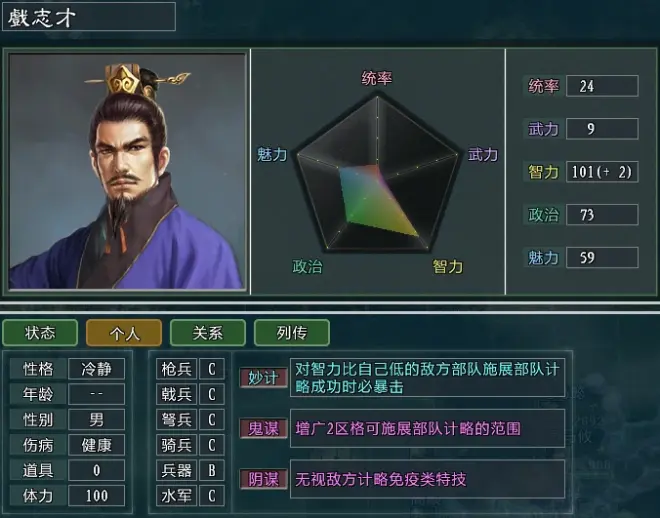The height and width of the screenshot is (518, 660).
Task: Select the 政治 value box showing 73
Action: pos(602,215)
